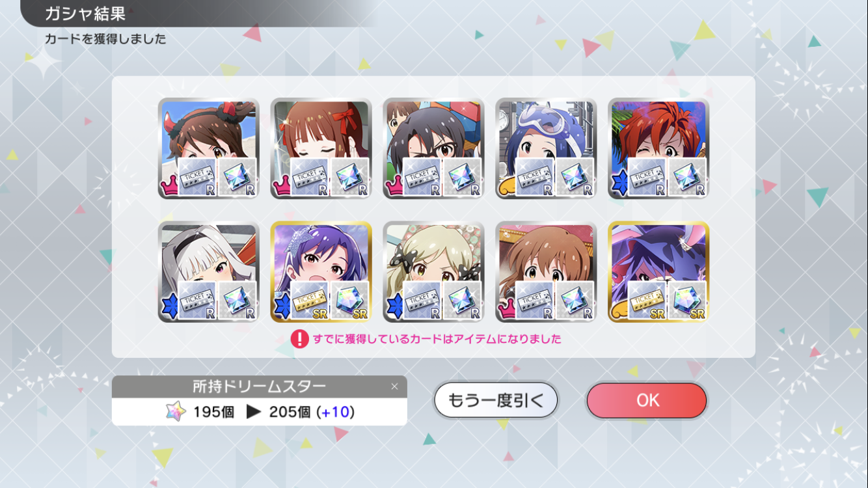Select the girl wearing goggles card

click(x=546, y=148)
